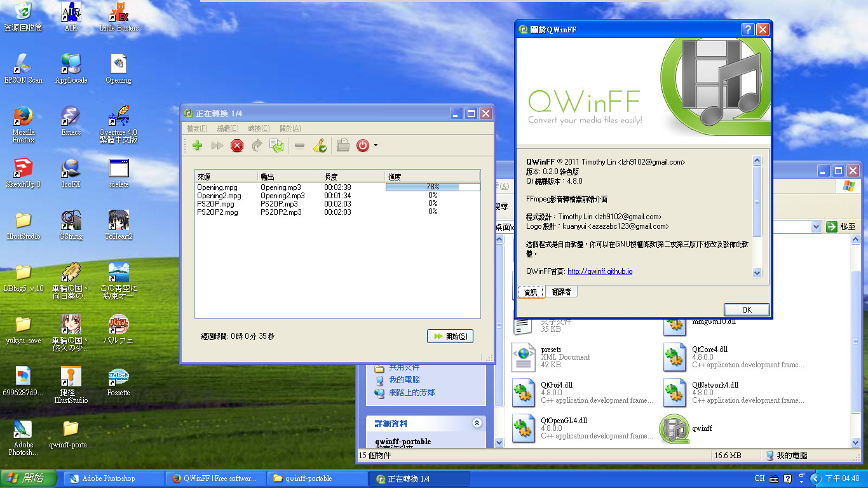Open the http://qwinff.github.io link
Screen dimensions: 868x488
(x=600, y=271)
